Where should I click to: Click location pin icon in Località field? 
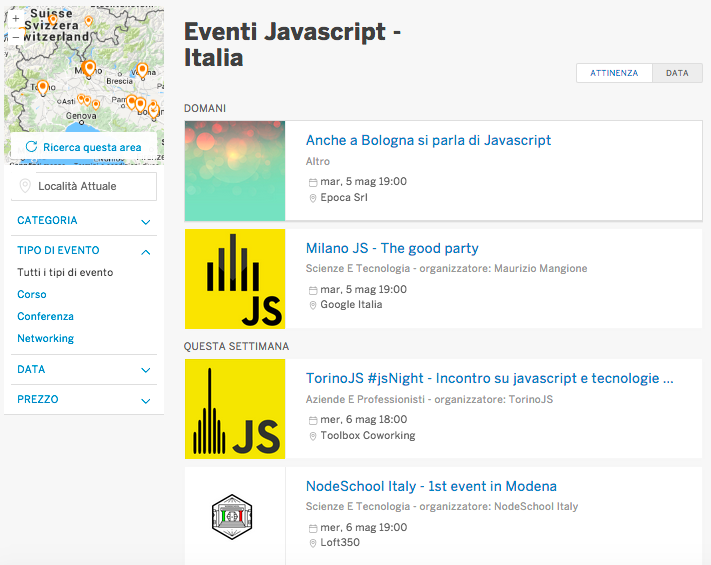click(x=25, y=186)
